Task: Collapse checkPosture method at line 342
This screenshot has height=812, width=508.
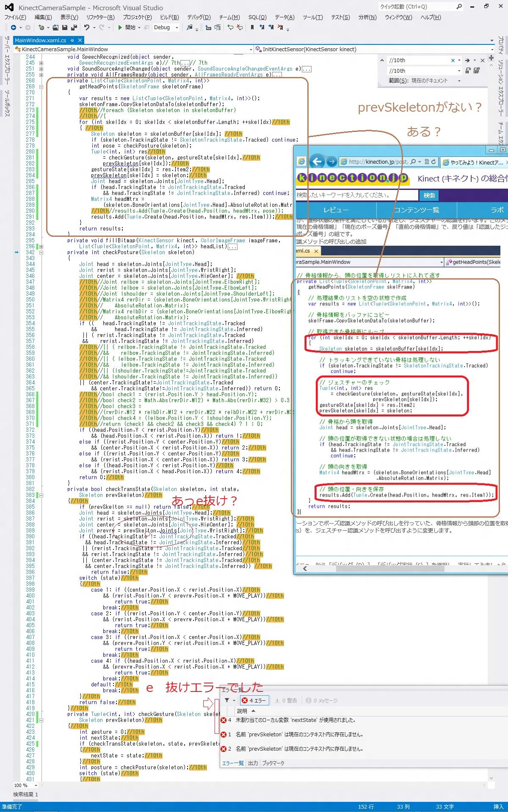Action: tap(41, 252)
